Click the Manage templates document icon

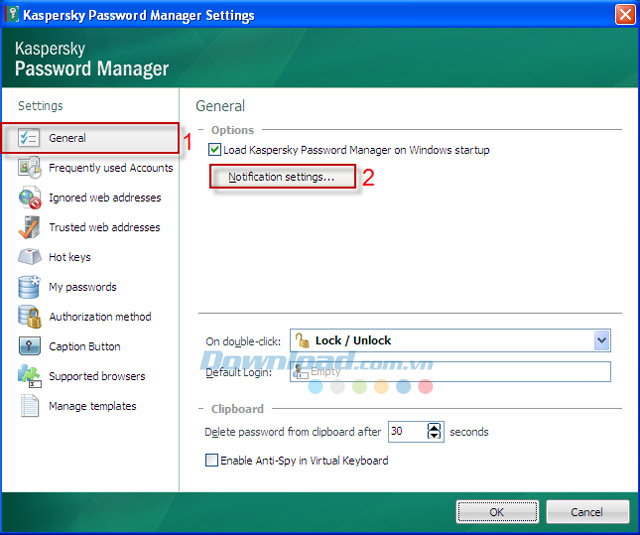[29, 406]
